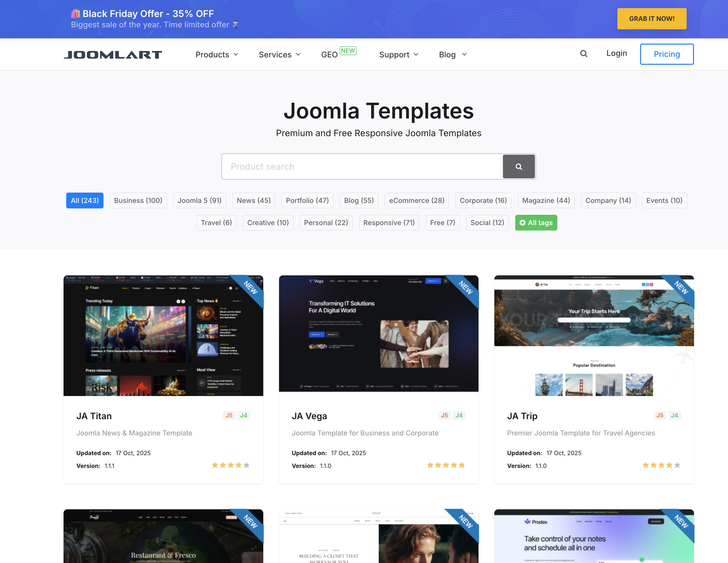Click the star rating of JA Trip
The height and width of the screenshot is (563, 728).
click(661, 465)
